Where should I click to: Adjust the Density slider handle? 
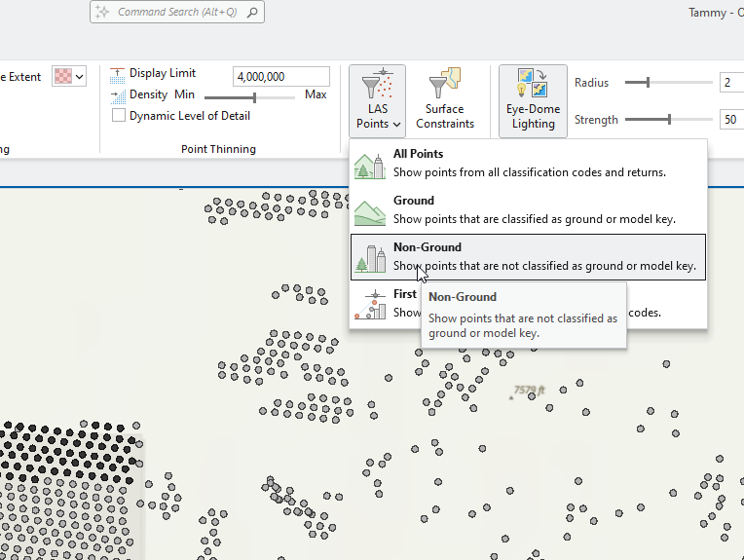tap(254, 96)
